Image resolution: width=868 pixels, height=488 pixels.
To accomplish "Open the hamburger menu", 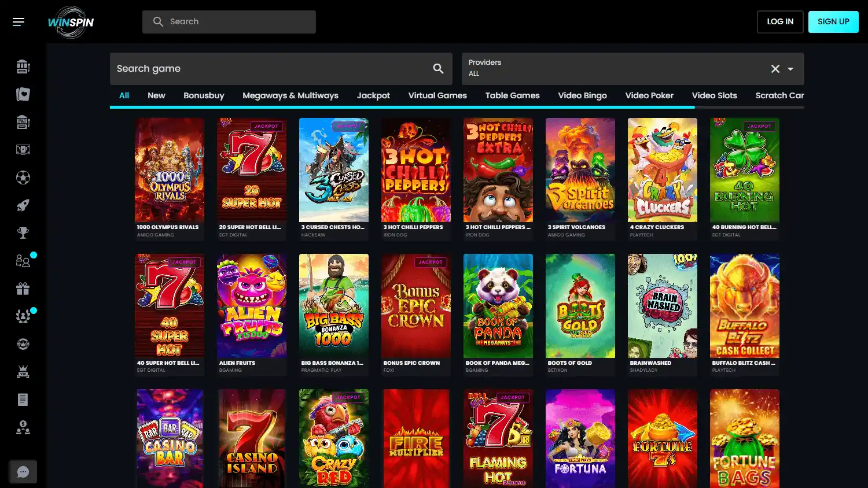I will point(19,22).
